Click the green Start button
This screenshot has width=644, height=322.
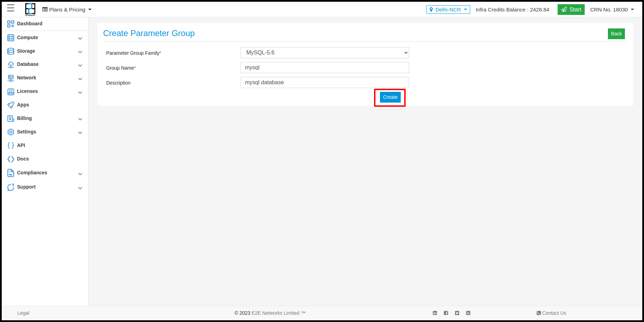[x=571, y=10]
